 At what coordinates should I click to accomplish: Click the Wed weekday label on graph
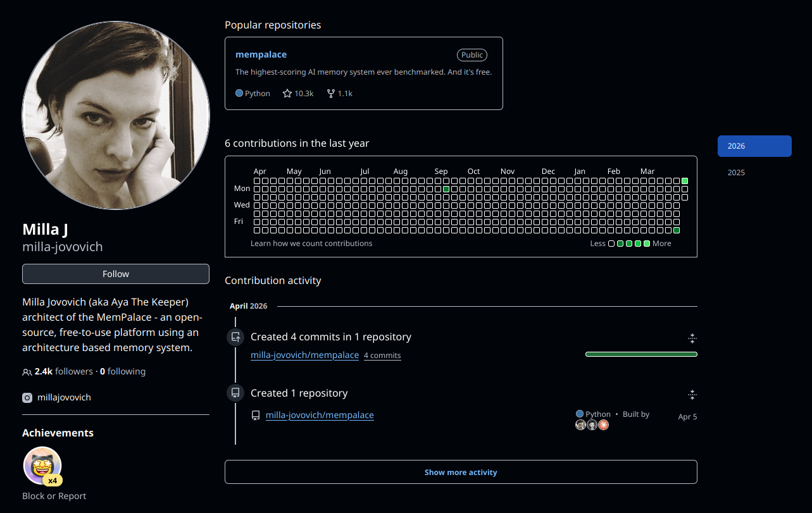click(x=242, y=205)
